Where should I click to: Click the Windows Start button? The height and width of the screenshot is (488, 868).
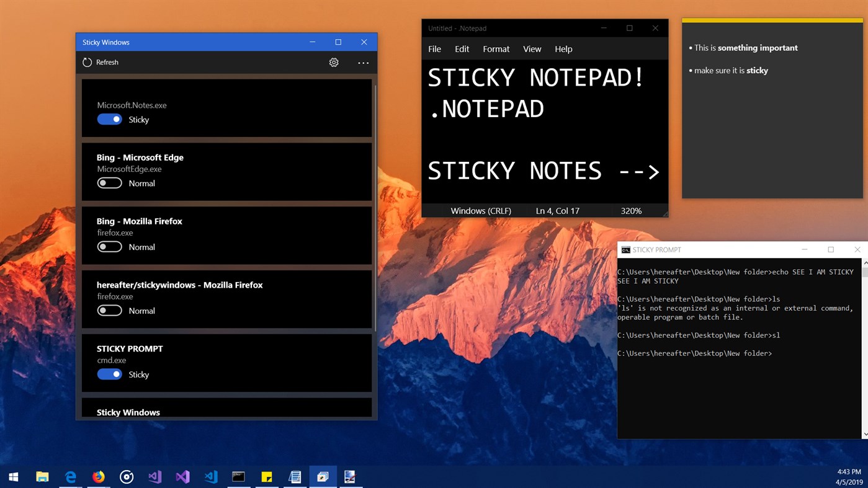tap(13, 476)
